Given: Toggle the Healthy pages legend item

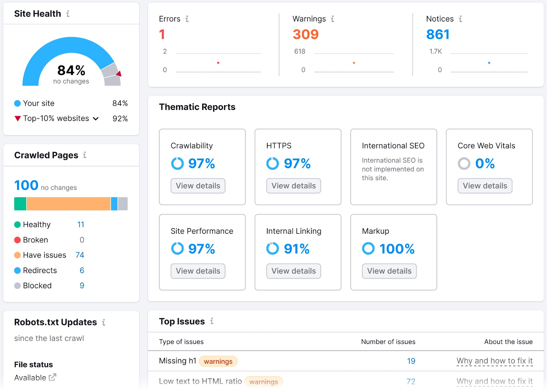Looking at the screenshot, I should coord(36,225).
